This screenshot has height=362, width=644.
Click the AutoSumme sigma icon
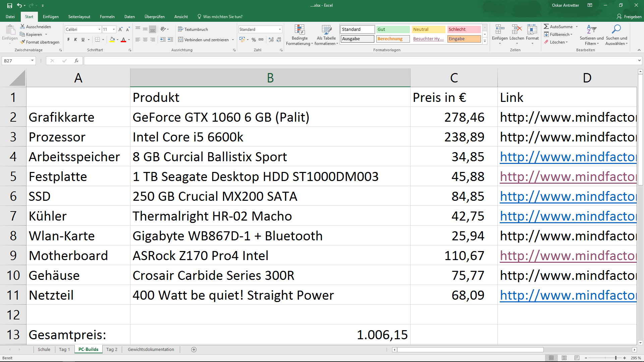tap(546, 26)
